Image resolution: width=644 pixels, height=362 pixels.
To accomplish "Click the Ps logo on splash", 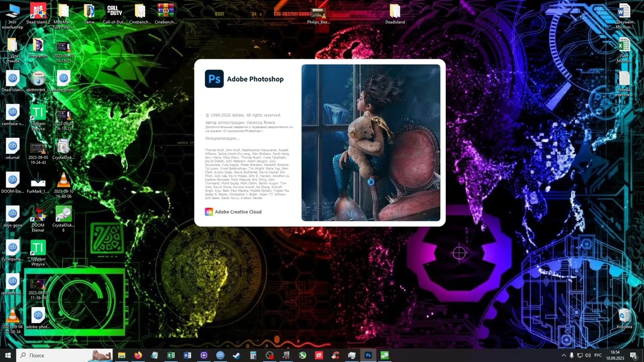I will (x=214, y=79).
